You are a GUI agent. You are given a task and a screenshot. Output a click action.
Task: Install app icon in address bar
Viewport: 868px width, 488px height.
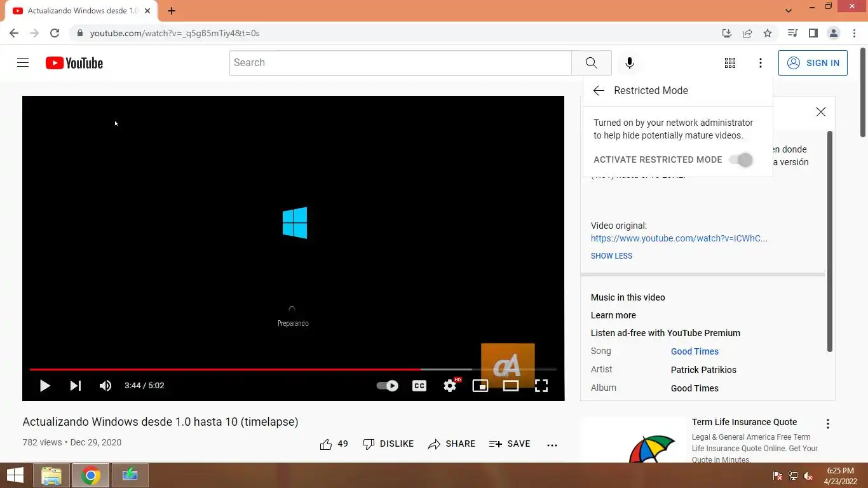[727, 33]
